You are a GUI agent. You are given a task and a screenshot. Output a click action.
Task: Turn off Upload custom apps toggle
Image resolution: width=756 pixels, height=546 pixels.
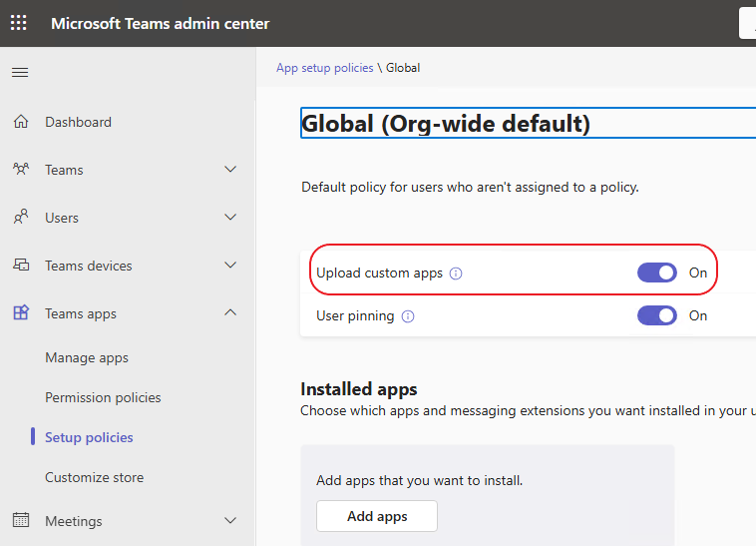coord(656,273)
